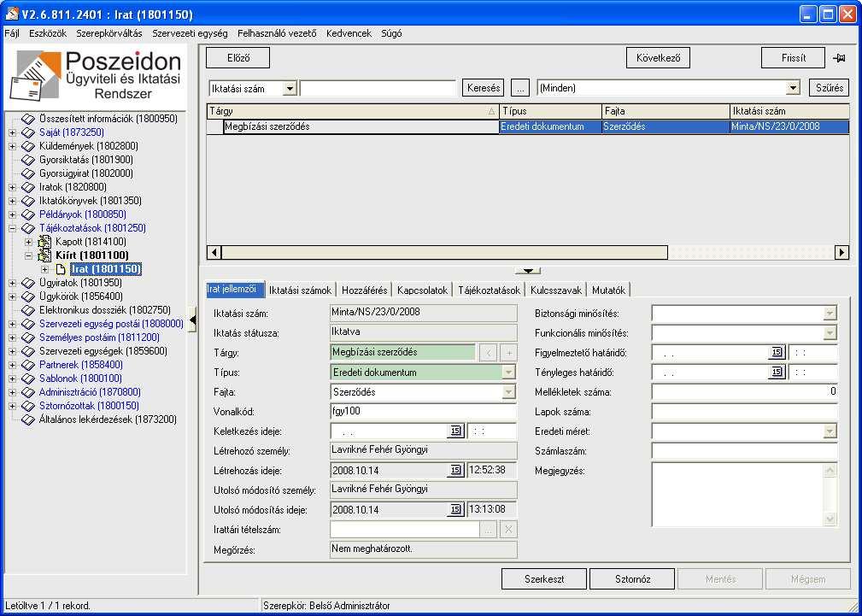Click the browse (...) button beside Irattári tételszám
This screenshot has width=862, height=616.
point(488,530)
